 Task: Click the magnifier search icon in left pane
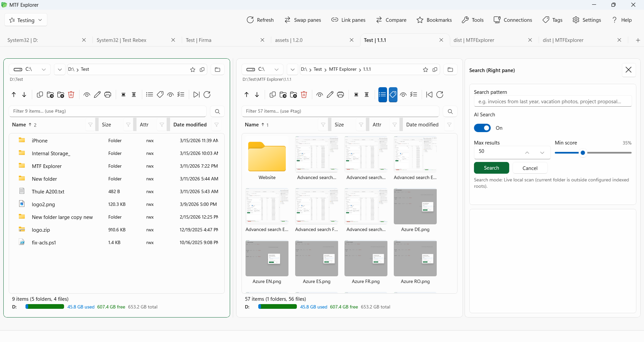(x=217, y=111)
